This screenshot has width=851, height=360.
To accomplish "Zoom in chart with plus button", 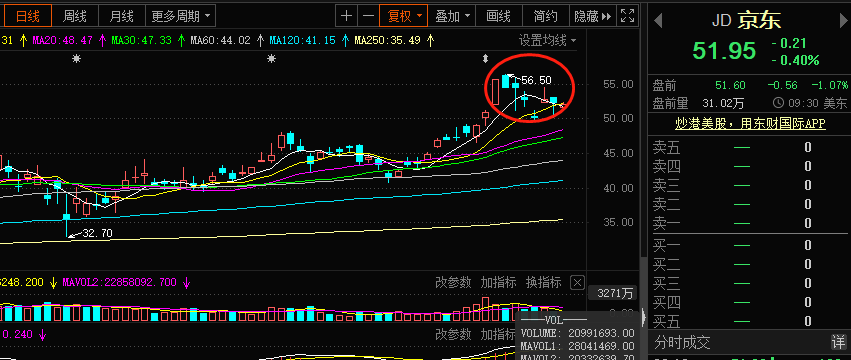I will pyautogui.click(x=346, y=16).
